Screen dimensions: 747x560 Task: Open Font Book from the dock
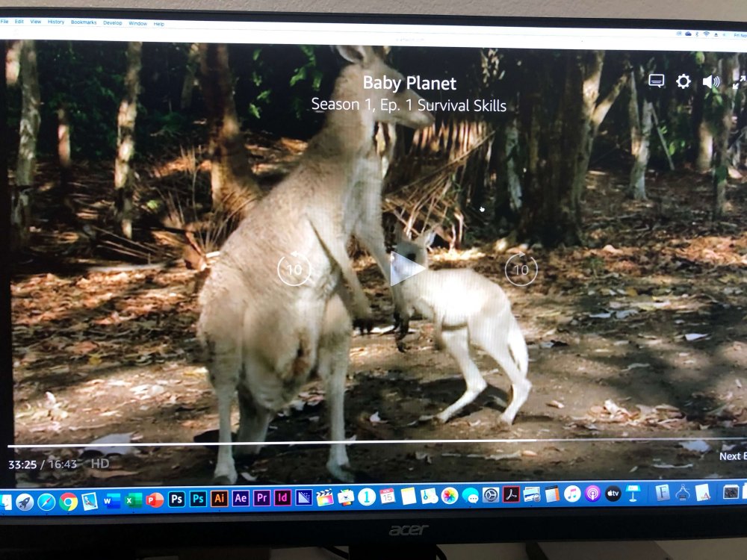point(663,492)
